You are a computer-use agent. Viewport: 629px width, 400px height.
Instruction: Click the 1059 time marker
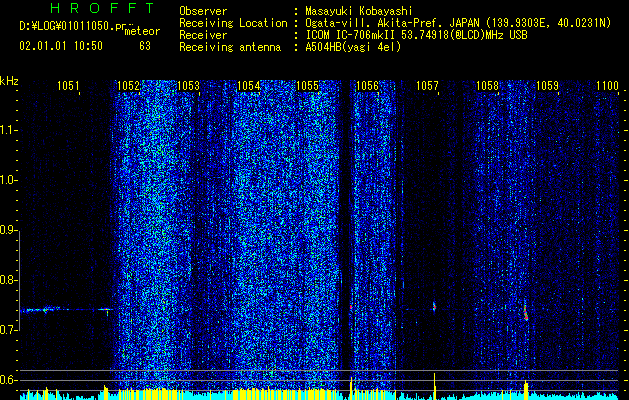[x=547, y=85]
